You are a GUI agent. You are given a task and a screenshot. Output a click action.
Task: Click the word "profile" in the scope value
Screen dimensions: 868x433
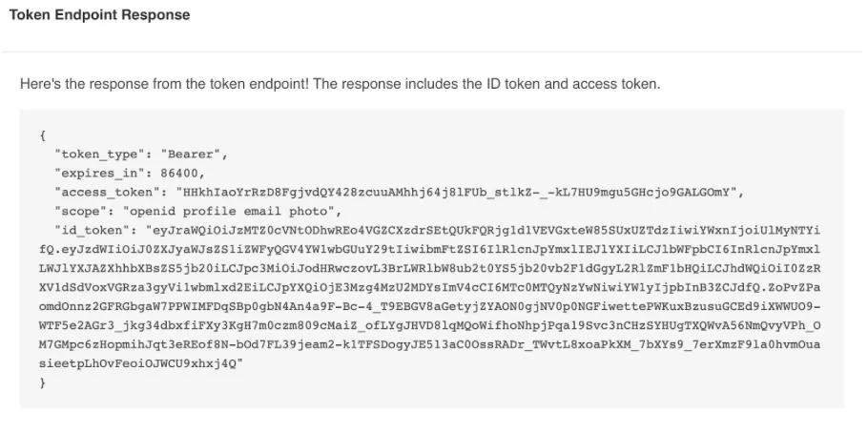click(201, 211)
